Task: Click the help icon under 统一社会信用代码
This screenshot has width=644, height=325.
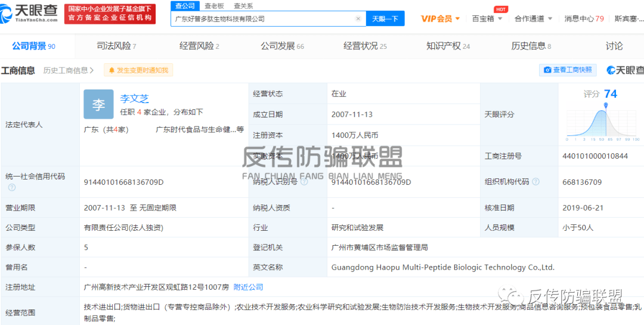Action: (x=12, y=188)
